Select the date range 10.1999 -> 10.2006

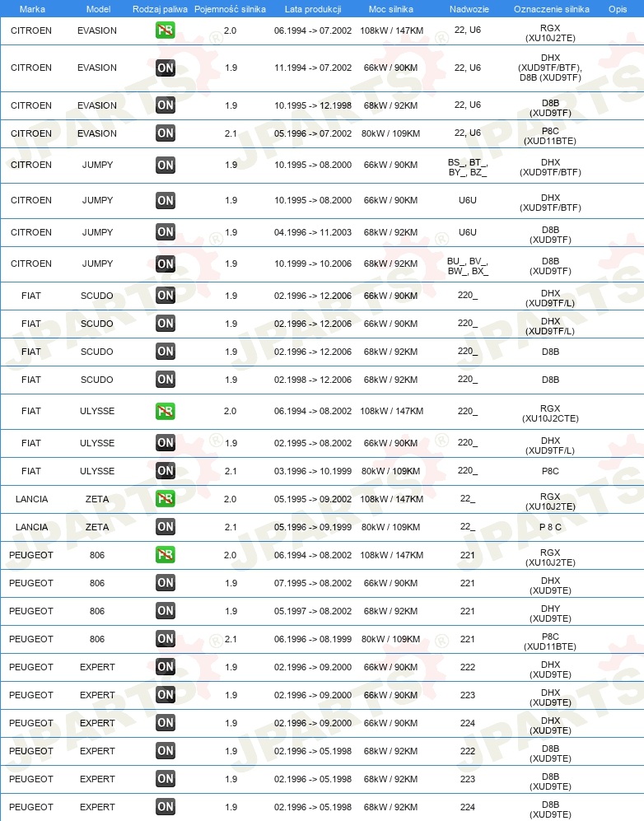tap(313, 264)
